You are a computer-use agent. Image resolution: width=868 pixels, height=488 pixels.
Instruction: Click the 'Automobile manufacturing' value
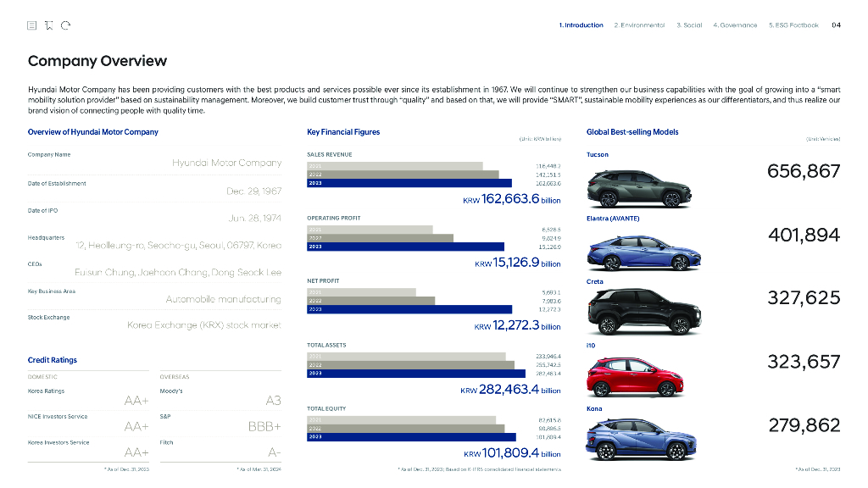(x=224, y=299)
